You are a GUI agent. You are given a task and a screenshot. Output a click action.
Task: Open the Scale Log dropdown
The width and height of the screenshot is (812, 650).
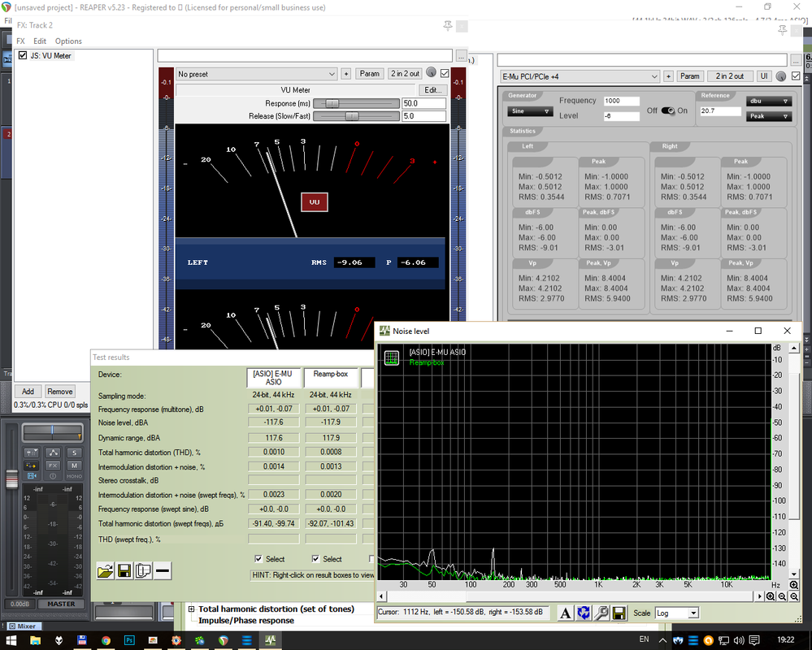point(677,613)
